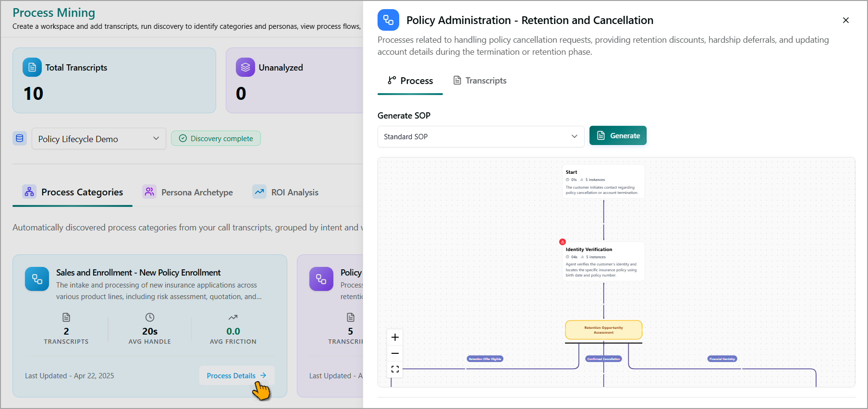Switch to the Process Categories tab
Screen dimensions: 868x409
pyautogui.click(x=73, y=192)
